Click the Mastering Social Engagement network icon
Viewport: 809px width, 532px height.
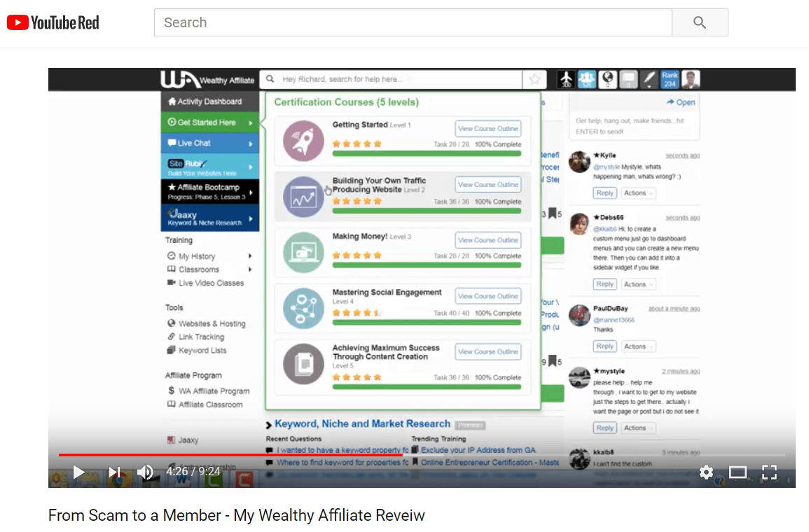[303, 308]
